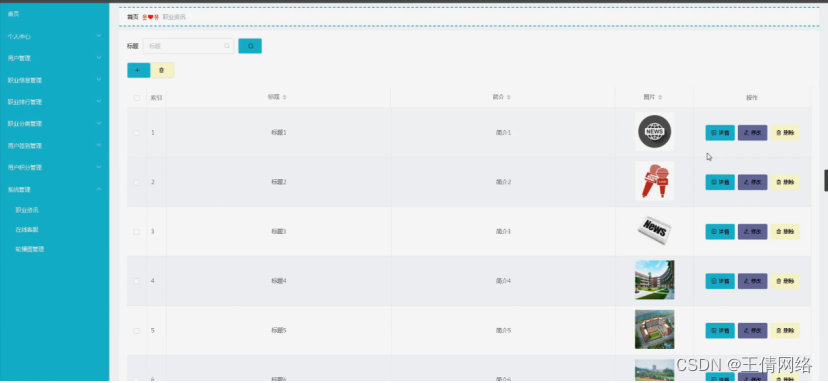Expand the 用户签到管理 sidebar menu
The image size is (828, 383).
tap(54, 145)
